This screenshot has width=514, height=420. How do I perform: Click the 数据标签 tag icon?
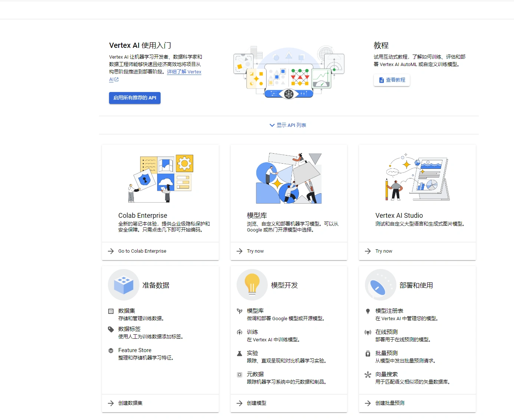pos(111,329)
